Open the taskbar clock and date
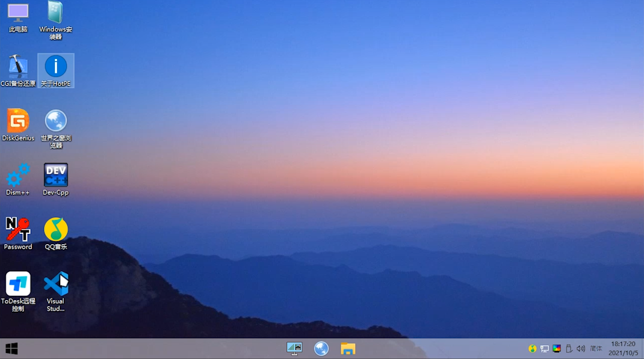 [x=624, y=348]
